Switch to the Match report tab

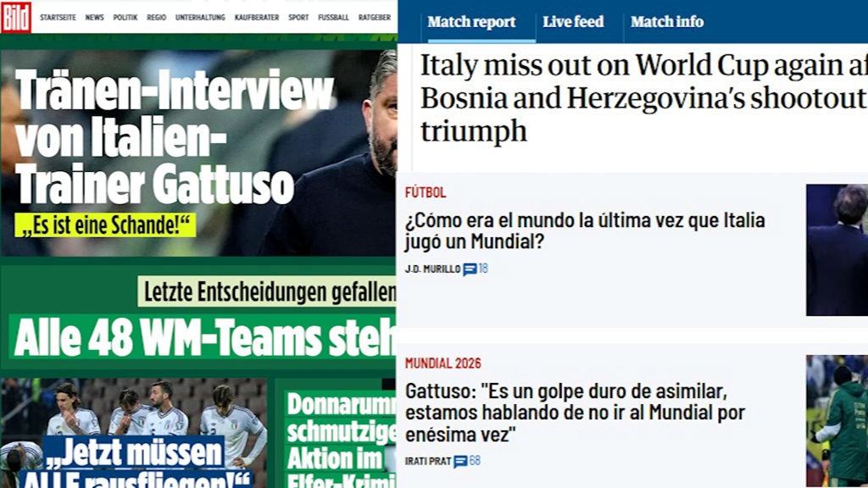tap(471, 22)
